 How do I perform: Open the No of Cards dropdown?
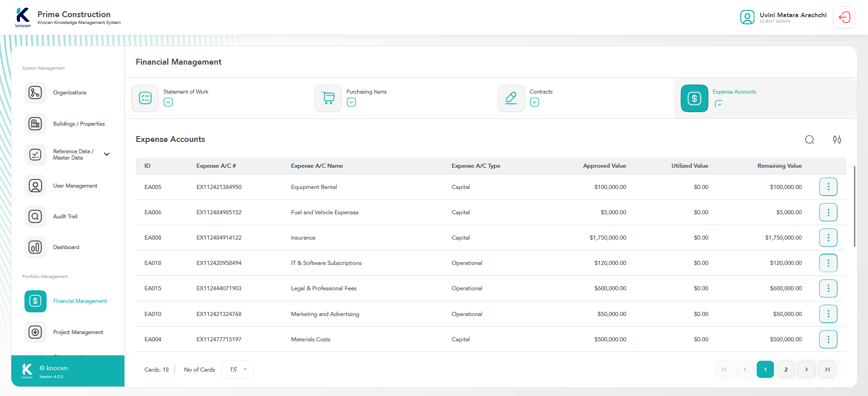point(237,369)
